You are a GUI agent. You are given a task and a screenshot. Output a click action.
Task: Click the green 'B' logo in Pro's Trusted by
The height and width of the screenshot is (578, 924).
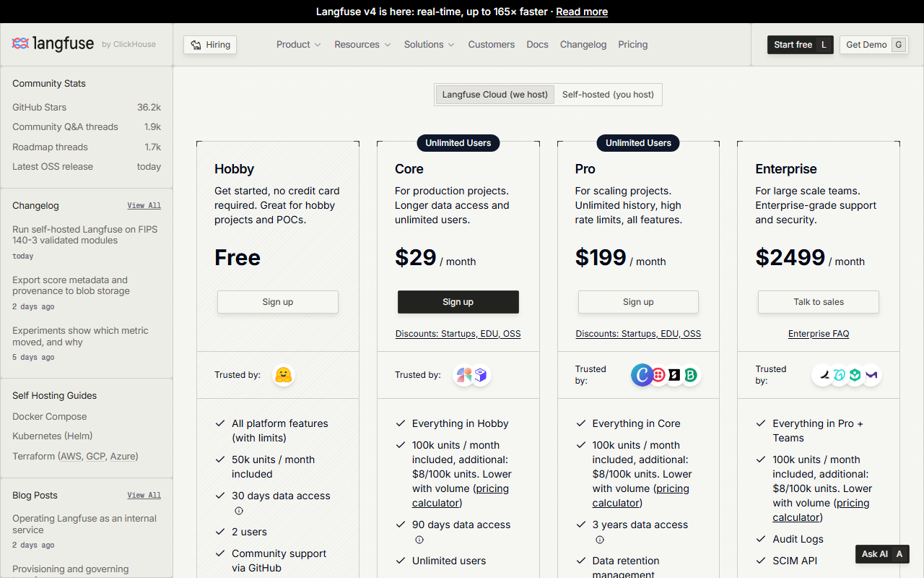(691, 375)
